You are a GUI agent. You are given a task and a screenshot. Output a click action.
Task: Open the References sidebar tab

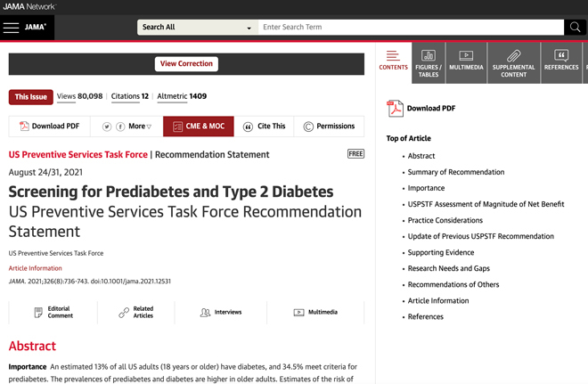[561, 63]
